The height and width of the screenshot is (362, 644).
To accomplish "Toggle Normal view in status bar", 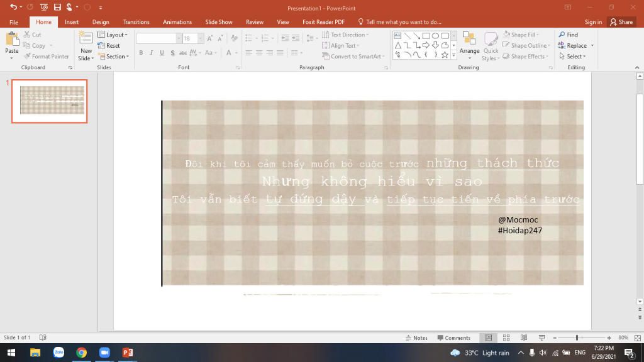I will coord(488,337).
